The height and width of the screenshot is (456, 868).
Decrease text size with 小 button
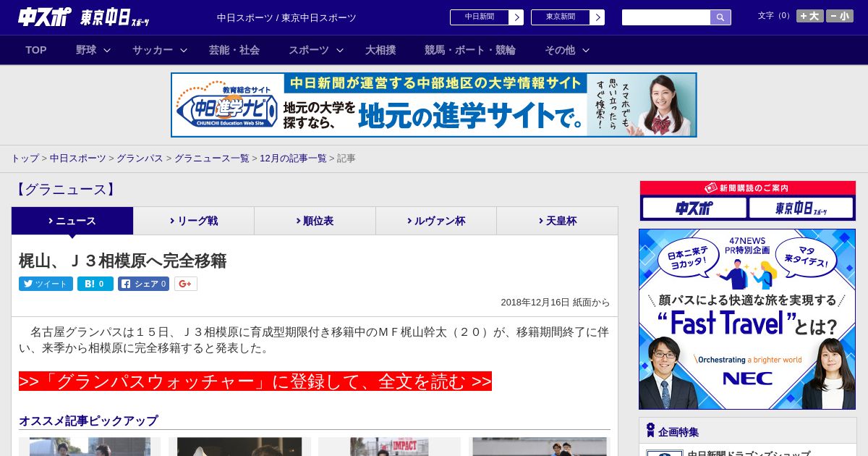pyautogui.click(x=840, y=16)
